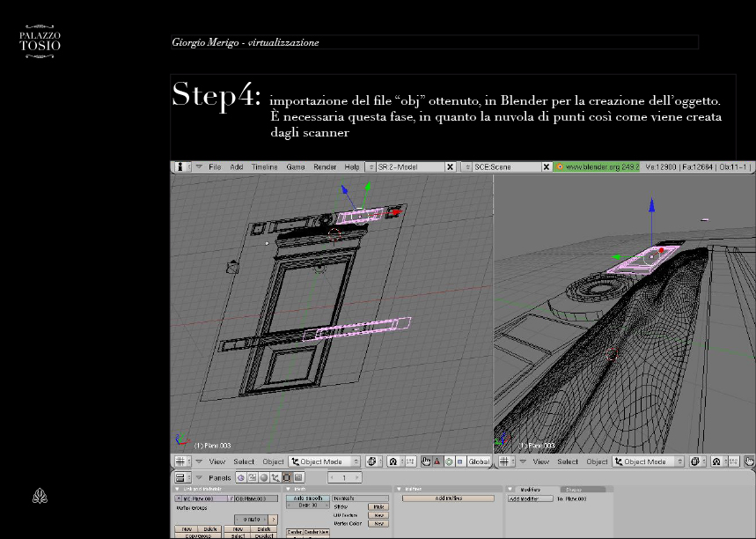Open the Global orientation dropdown
This screenshot has height=539, width=756.
click(x=480, y=461)
